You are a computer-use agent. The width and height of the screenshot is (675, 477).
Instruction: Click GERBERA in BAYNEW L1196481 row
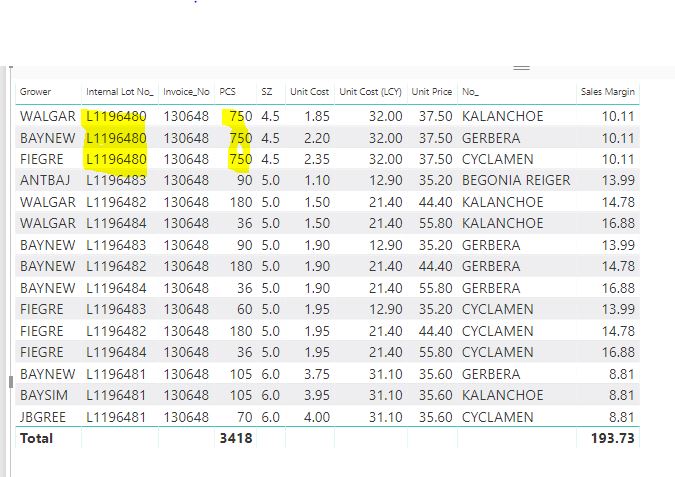[491, 374]
